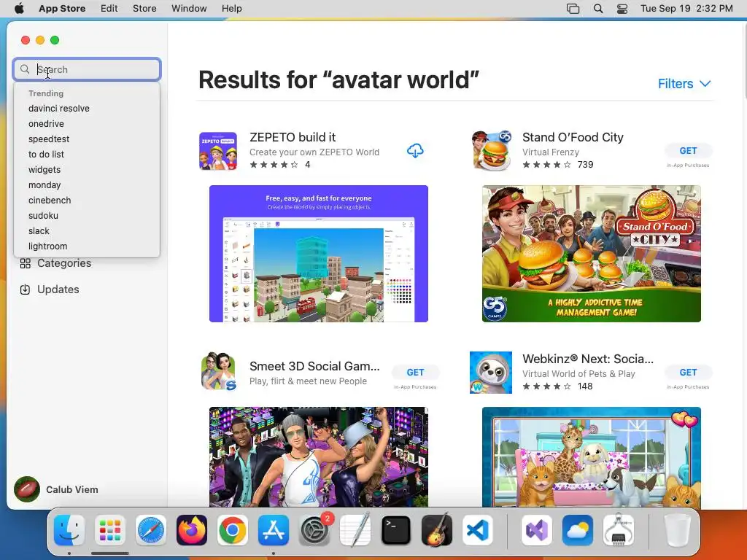Select trending search 'sudoku'

pos(43,216)
